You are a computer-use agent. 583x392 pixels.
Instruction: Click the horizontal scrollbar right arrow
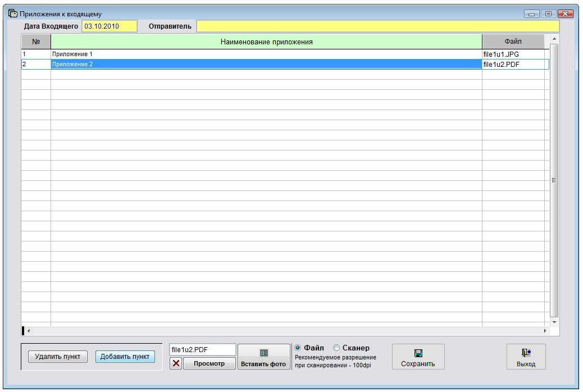(545, 331)
